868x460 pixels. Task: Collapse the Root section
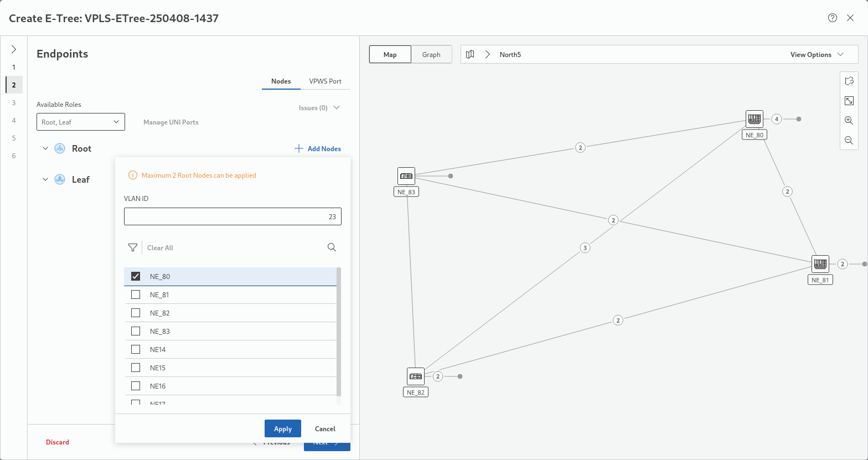point(45,148)
